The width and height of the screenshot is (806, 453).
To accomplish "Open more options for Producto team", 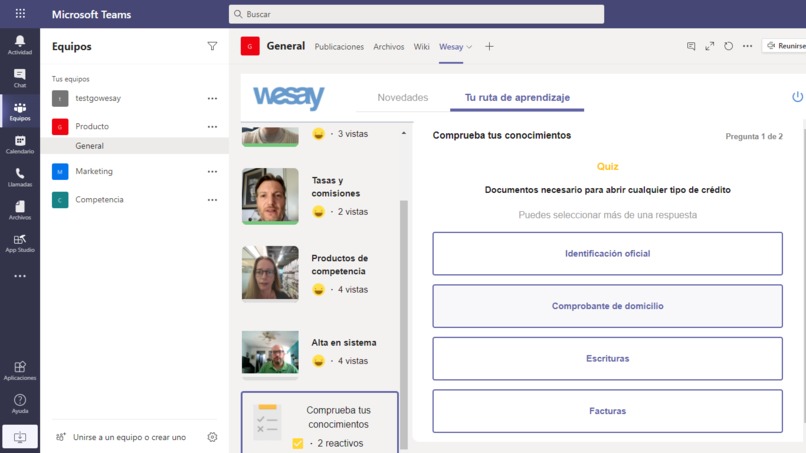I will pos(212,126).
